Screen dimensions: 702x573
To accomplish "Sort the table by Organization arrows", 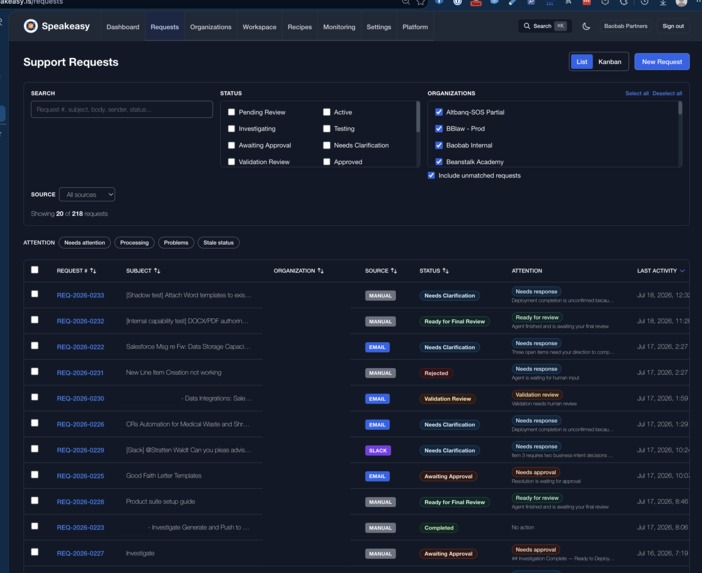I will pyautogui.click(x=321, y=271).
